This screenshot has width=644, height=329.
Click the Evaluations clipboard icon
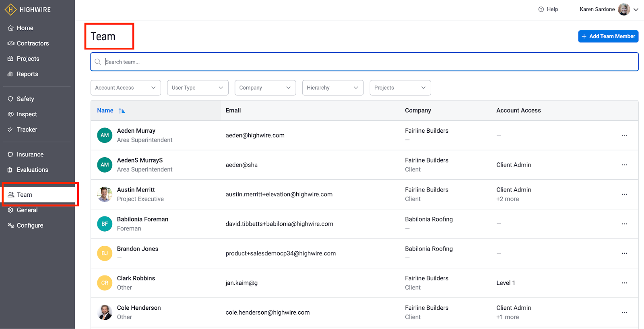[x=10, y=170]
